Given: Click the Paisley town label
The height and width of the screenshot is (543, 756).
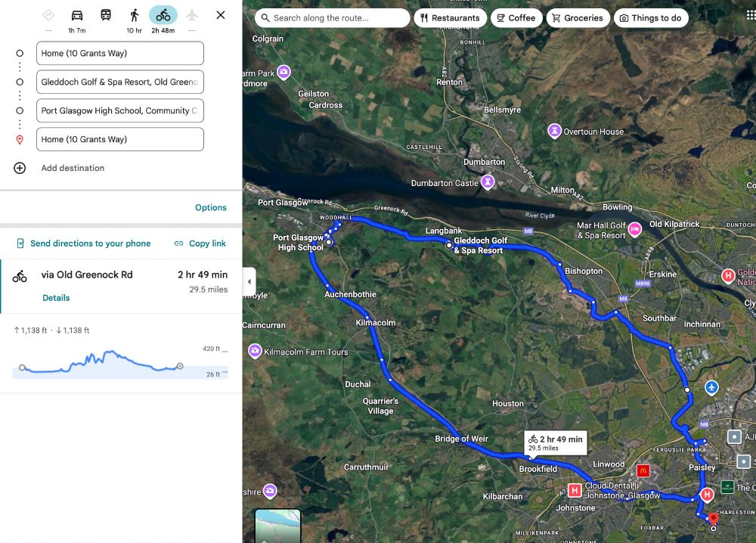Looking at the screenshot, I should 702,467.
